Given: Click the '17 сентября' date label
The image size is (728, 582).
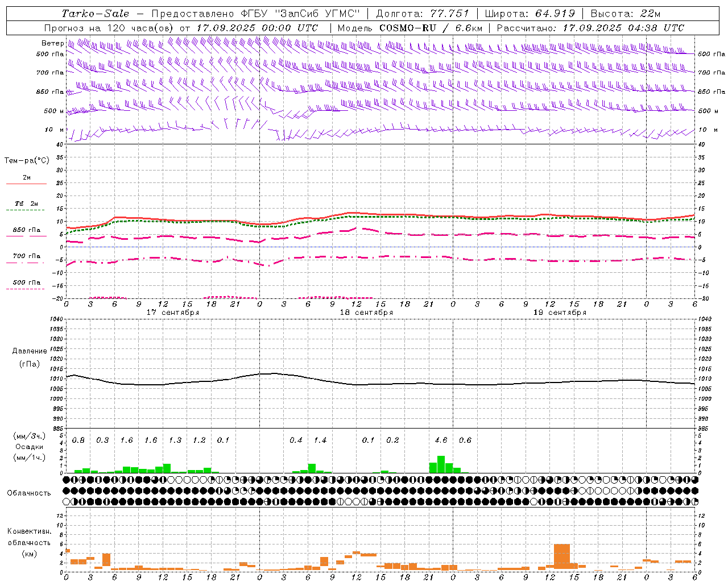Looking at the screenshot, I should [173, 313].
